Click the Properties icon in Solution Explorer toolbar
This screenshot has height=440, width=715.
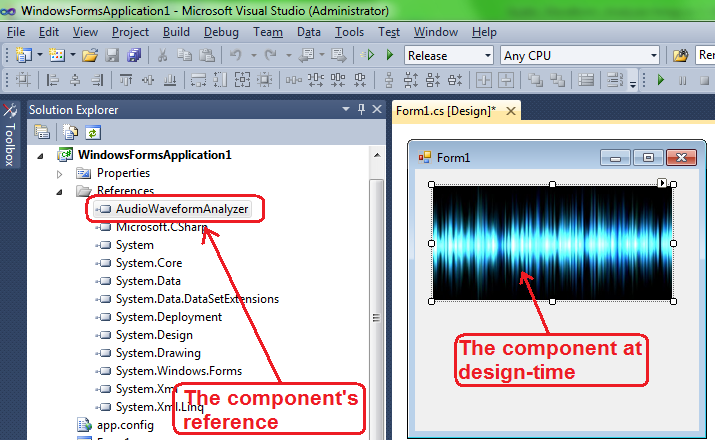click(43, 131)
